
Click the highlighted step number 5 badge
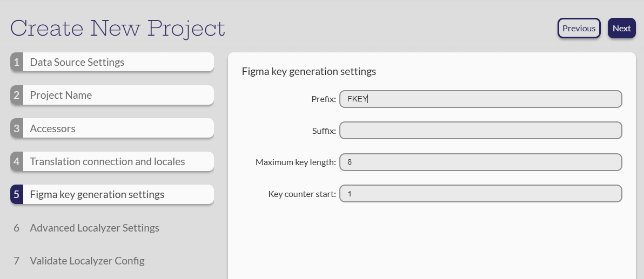point(17,194)
